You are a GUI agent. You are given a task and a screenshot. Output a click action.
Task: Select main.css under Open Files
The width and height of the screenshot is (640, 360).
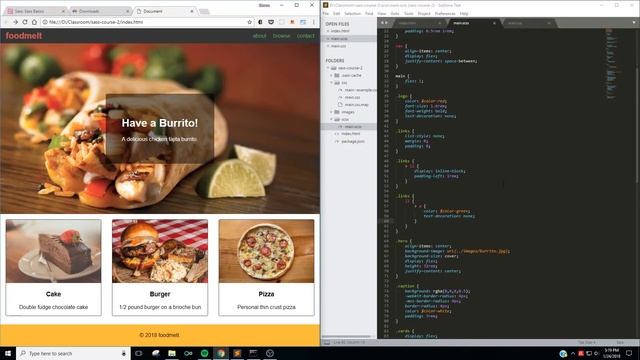(338, 46)
